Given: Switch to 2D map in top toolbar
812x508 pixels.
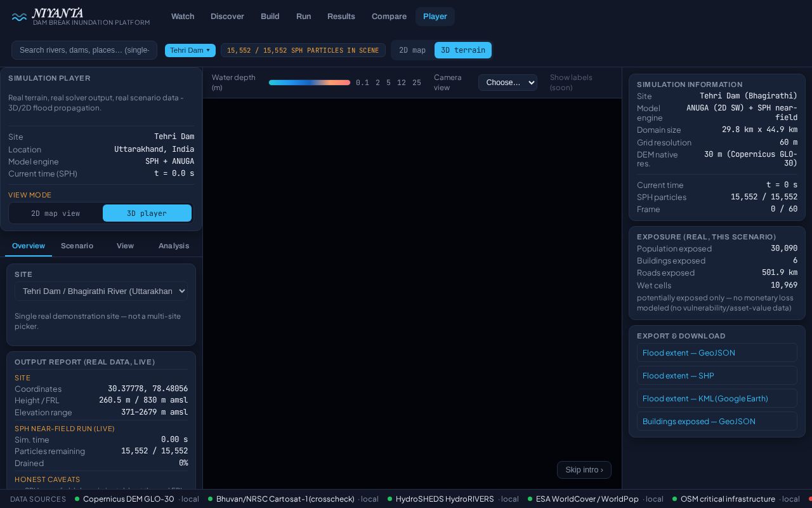Looking at the screenshot, I should (x=412, y=50).
